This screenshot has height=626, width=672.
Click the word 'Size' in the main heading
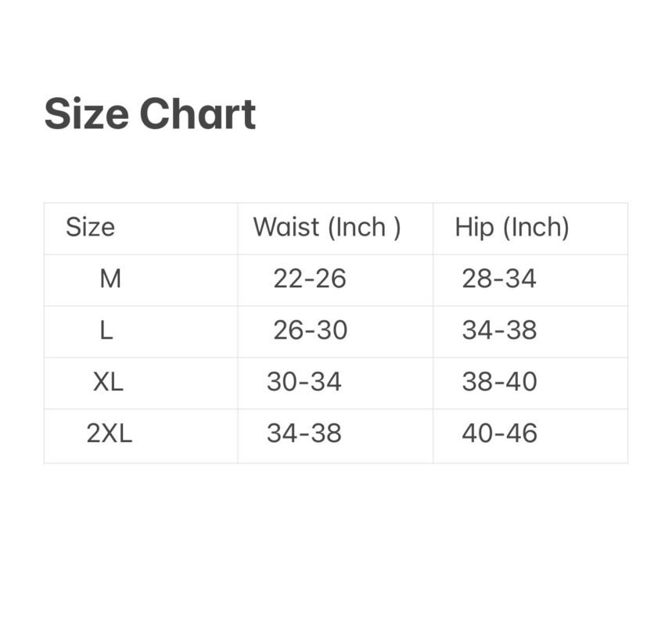tap(86, 114)
